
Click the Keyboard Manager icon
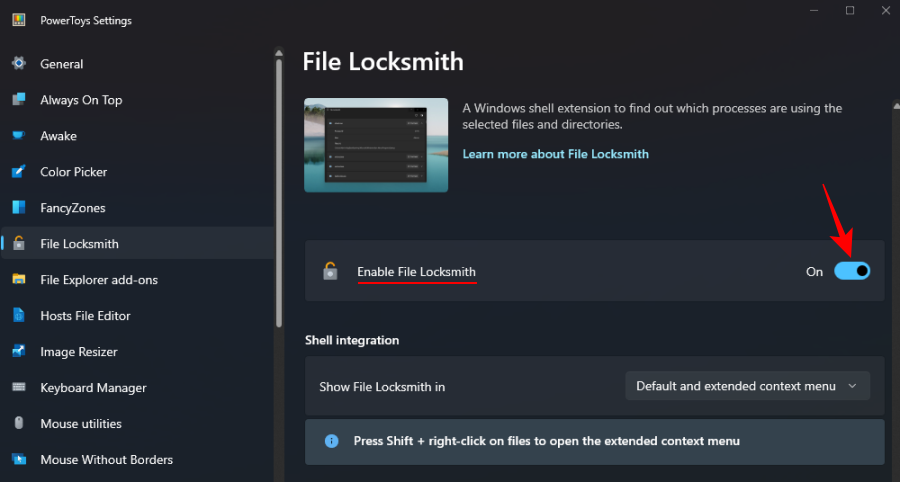[x=18, y=388]
